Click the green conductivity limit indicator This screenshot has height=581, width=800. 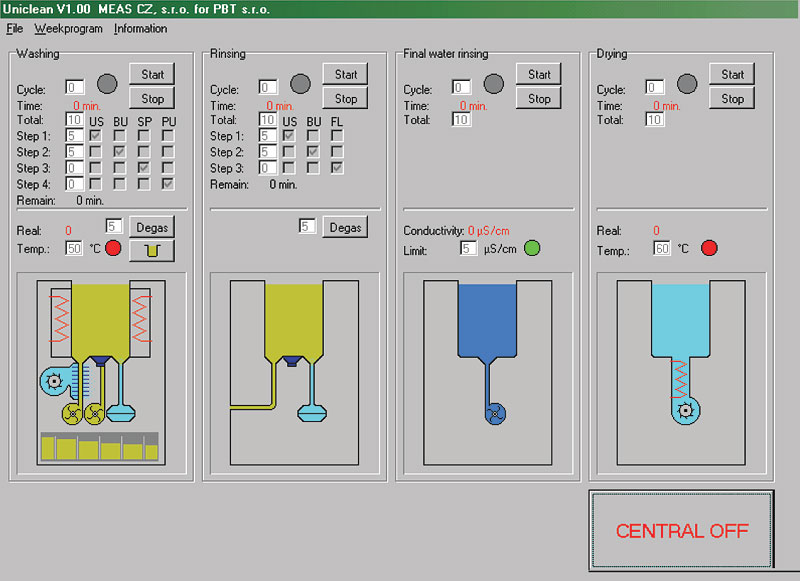532,248
